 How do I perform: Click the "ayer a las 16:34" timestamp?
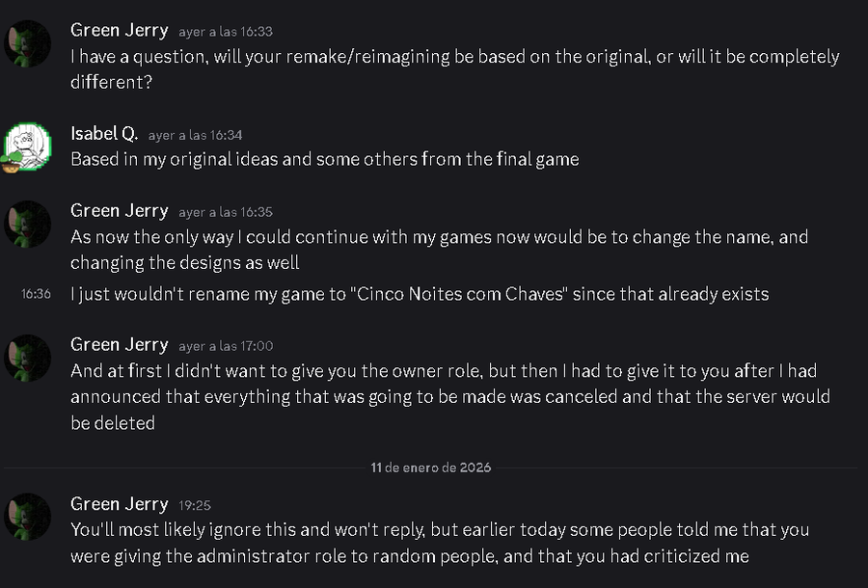tap(195, 136)
